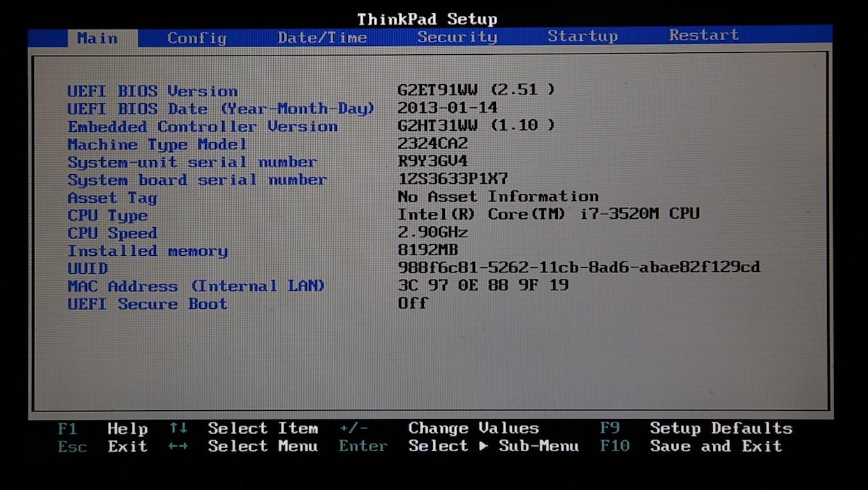Select the Secure Boot Off value
Viewport: 868px width, 490px height.
coord(412,302)
